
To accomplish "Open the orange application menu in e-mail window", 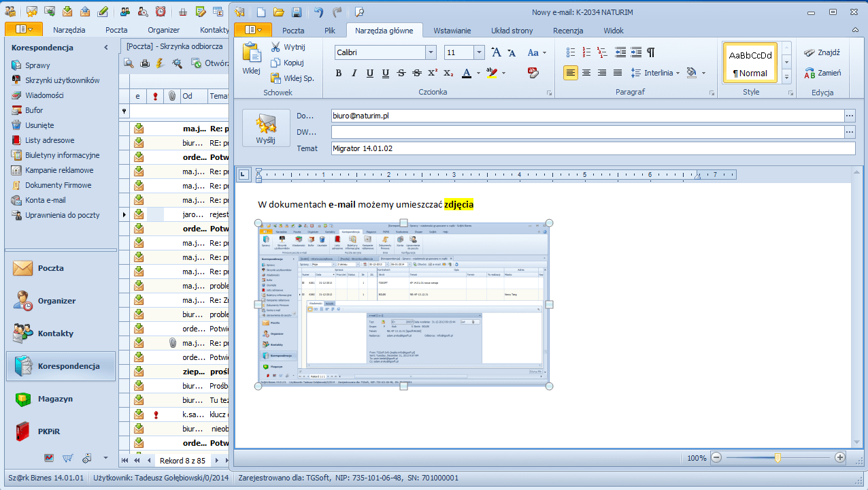I will pos(252,29).
